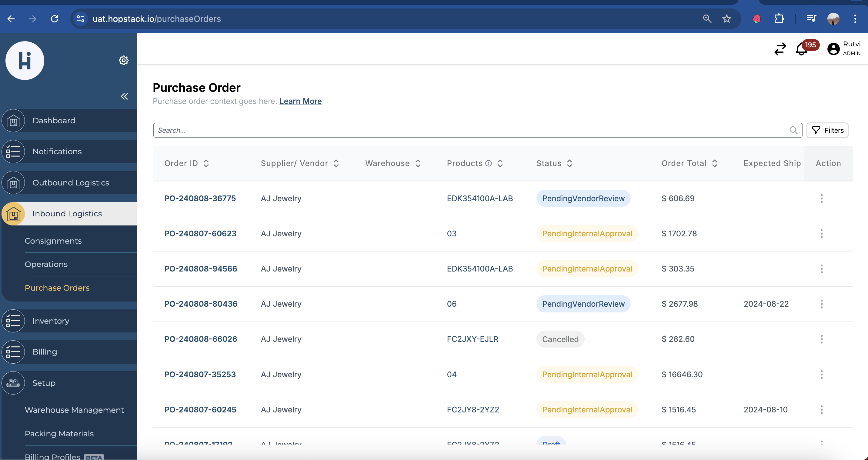
Task: Sort purchase orders by Status column
Action: point(569,163)
